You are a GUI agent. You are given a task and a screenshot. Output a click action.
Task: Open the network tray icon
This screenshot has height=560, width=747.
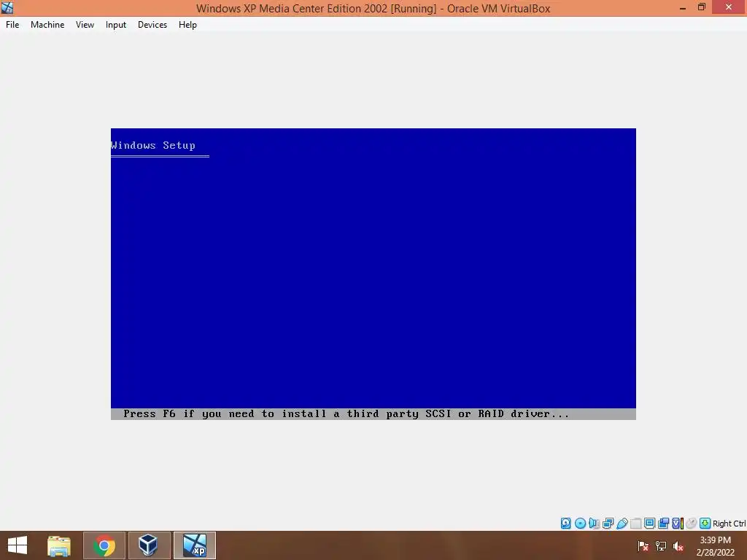coord(661,545)
